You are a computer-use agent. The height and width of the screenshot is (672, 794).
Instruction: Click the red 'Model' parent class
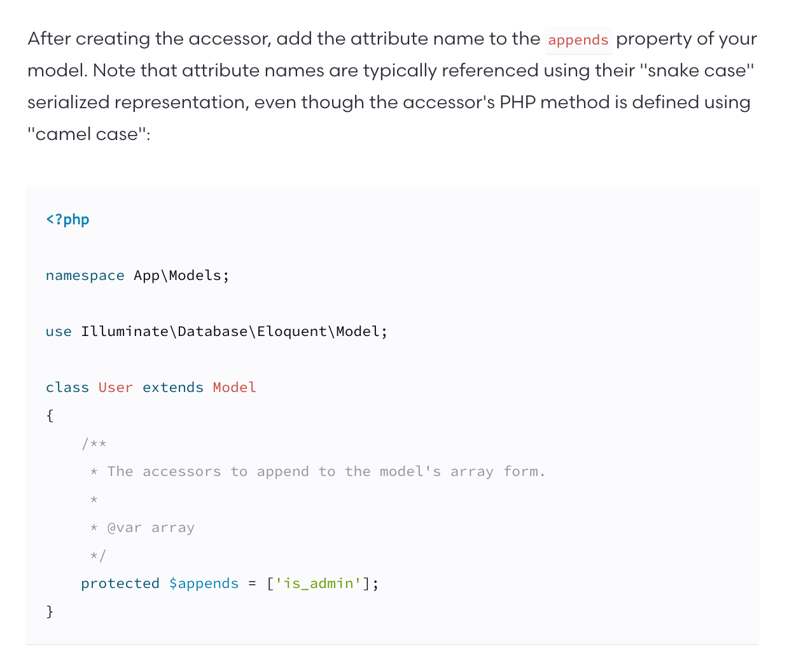235,388
